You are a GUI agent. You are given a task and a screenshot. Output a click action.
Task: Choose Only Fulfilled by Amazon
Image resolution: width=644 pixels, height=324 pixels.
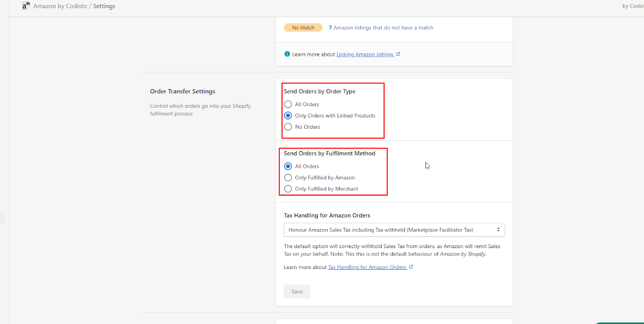[288, 177]
